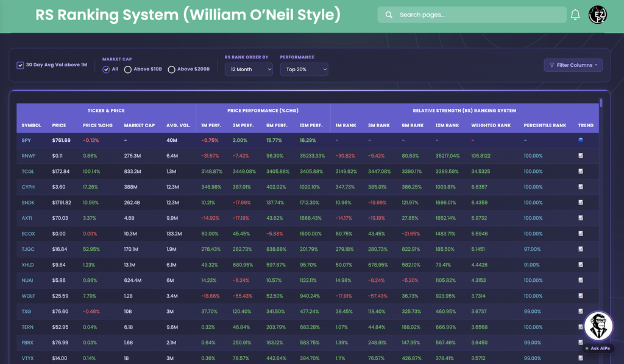
Task: Open the FBRX ticker link
Action: click(27, 343)
